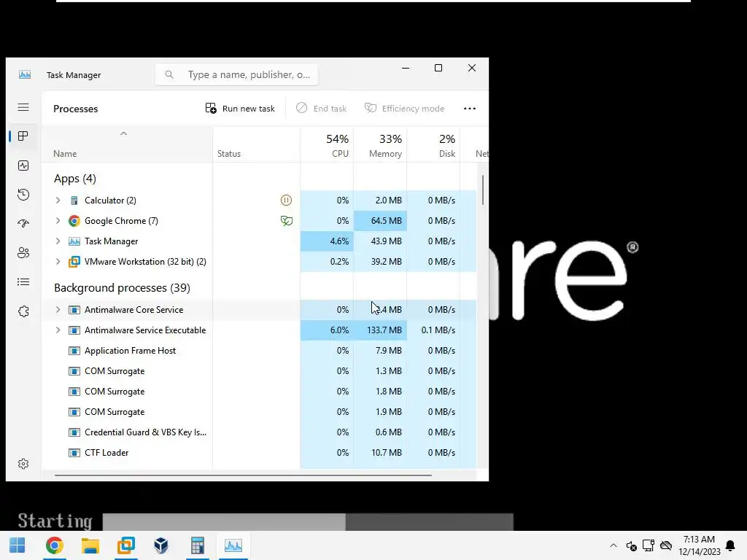Expand Antimalware Core Service group
The image size is (747, 560).
click(x=58, y=310)
